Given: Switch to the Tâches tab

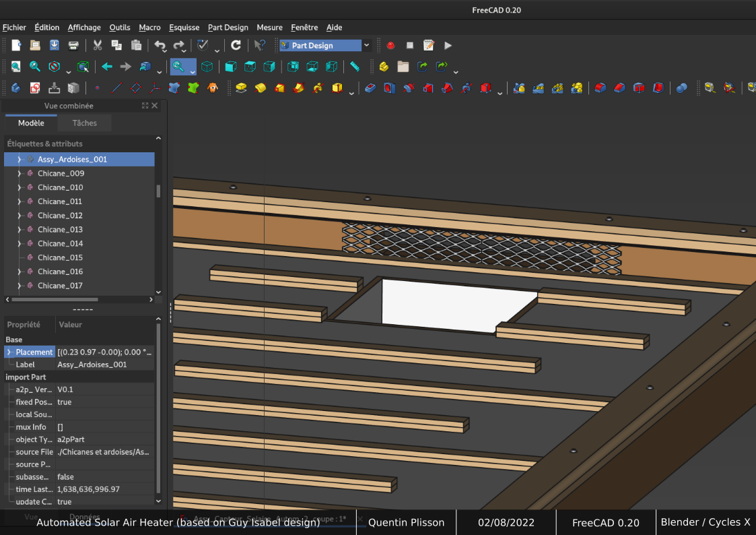Looking at the screenshot, I should point(84,123).
